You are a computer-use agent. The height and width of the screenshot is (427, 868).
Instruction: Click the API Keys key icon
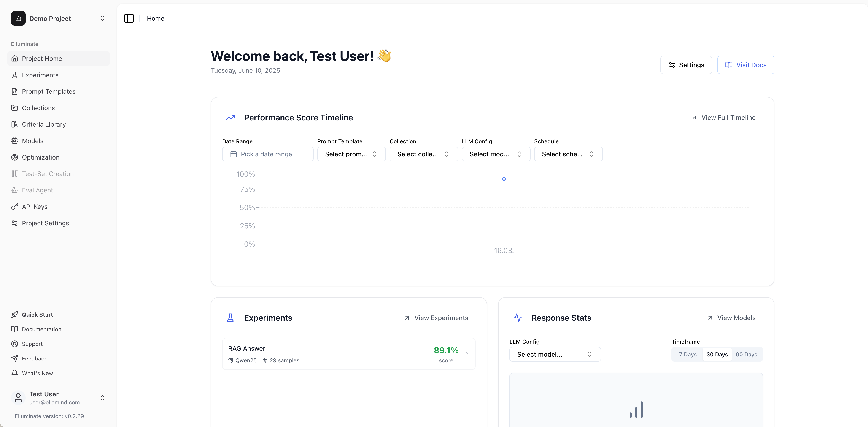pyautogui.click(x=14, y=207)
